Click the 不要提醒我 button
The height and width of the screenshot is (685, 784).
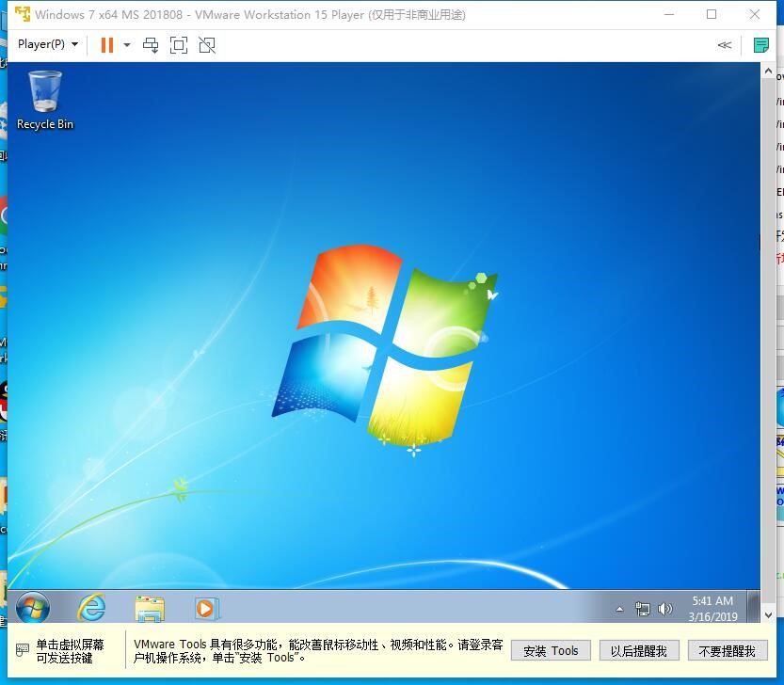(728, 650)
